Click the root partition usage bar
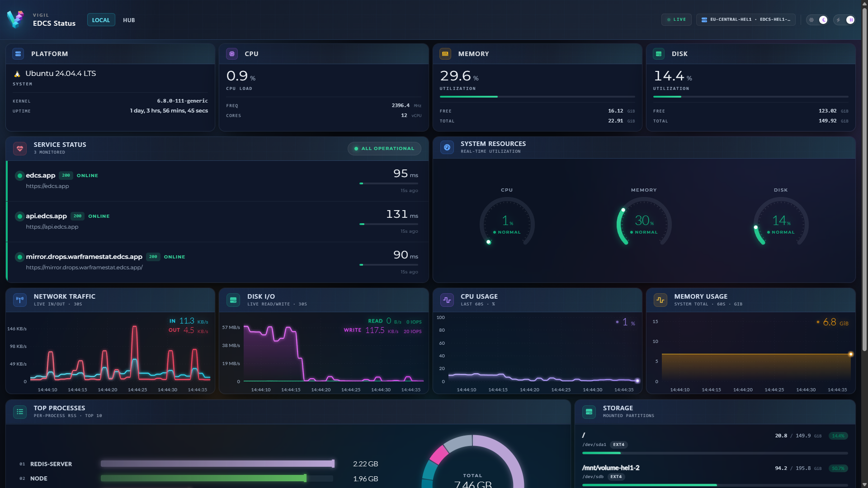868x488 pixels. [x=715, y=453]
